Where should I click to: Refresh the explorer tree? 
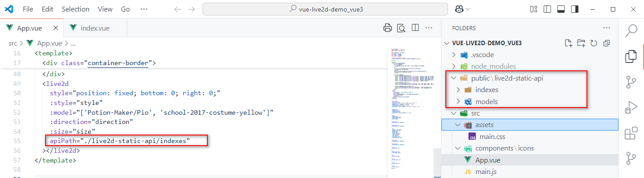[x=594, y=43]
